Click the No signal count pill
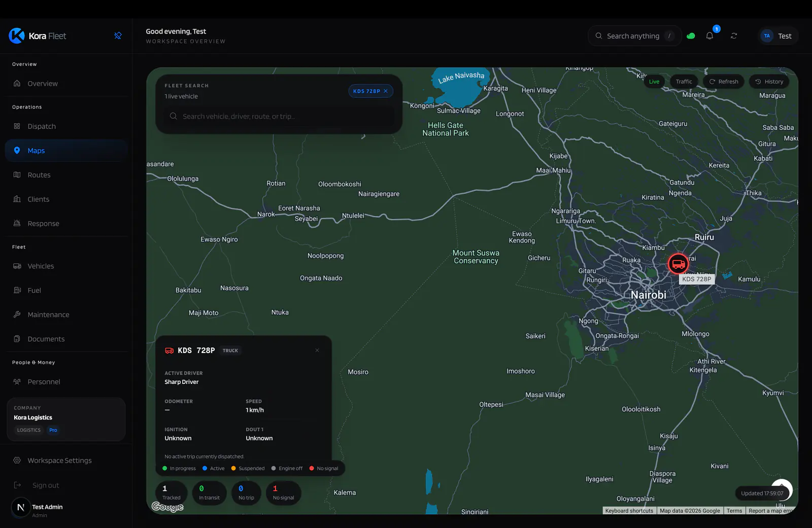This screenshot has height=528, width=812. coord(283,494)
